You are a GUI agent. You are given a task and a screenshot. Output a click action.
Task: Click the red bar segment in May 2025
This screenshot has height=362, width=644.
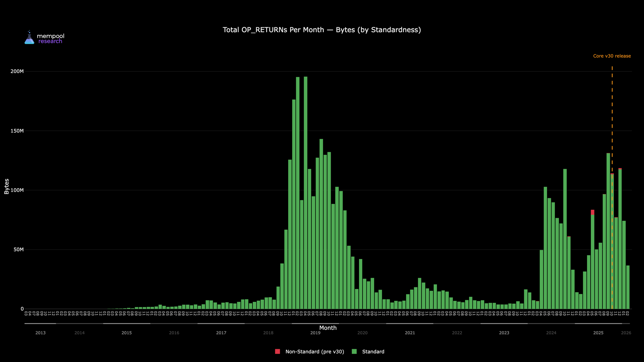coord(592,212)
